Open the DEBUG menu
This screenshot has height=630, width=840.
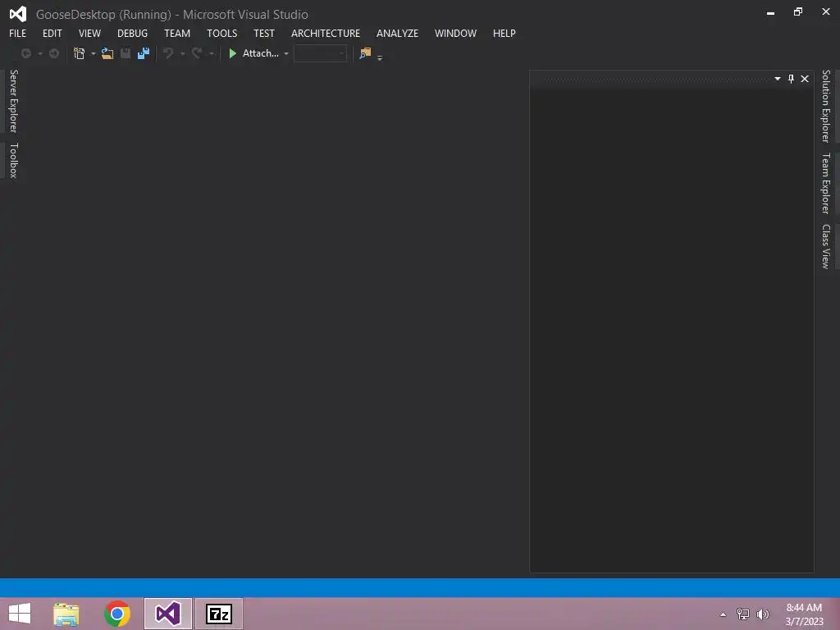point(132,33)
